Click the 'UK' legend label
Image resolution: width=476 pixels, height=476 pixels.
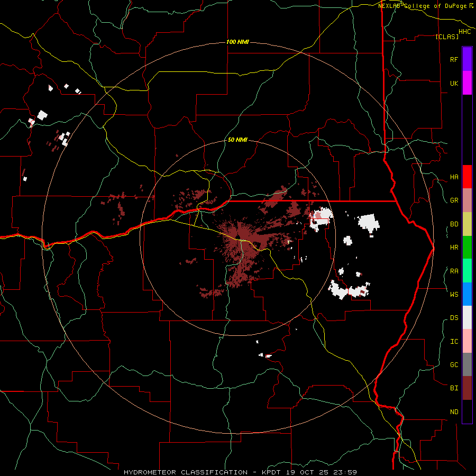[454, 83]
